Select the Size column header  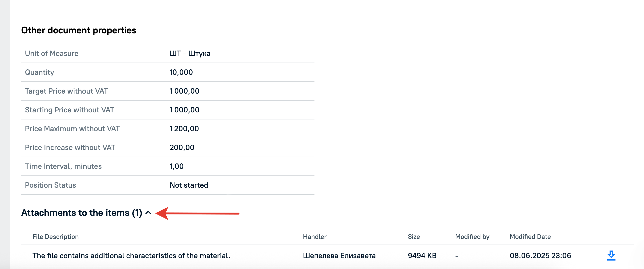pos(414,237)
